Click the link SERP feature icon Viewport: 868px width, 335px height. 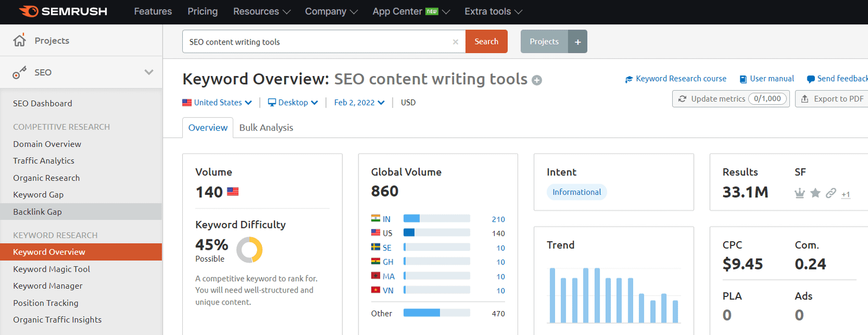pos(831,193)
